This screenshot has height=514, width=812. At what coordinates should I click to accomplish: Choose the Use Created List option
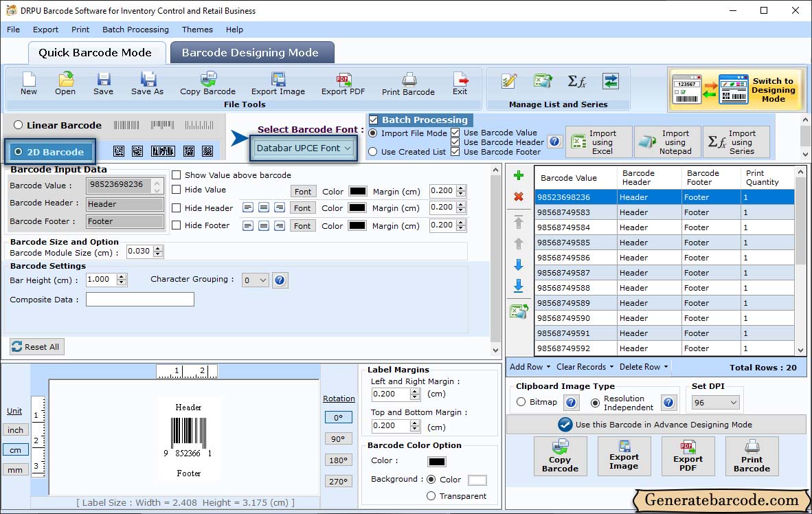click(x=373, y=152)
